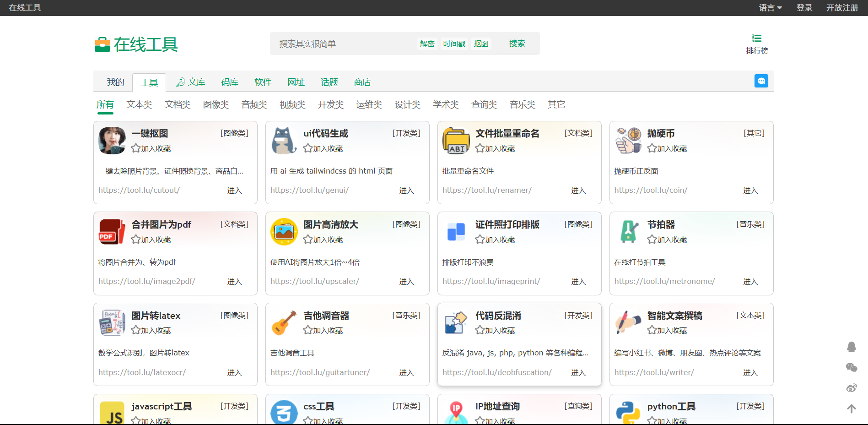Select the 开发类 category filter
Screen dimensions: 868x425
pyautogui.click(x=330, y=105)
